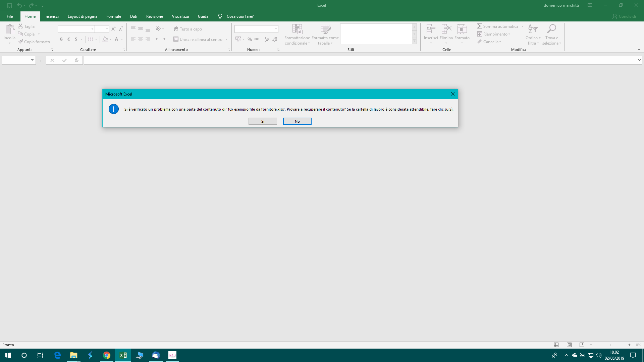Click the No button in dialog
Viewport: 644px width, 362px height.
coord(297,121)
